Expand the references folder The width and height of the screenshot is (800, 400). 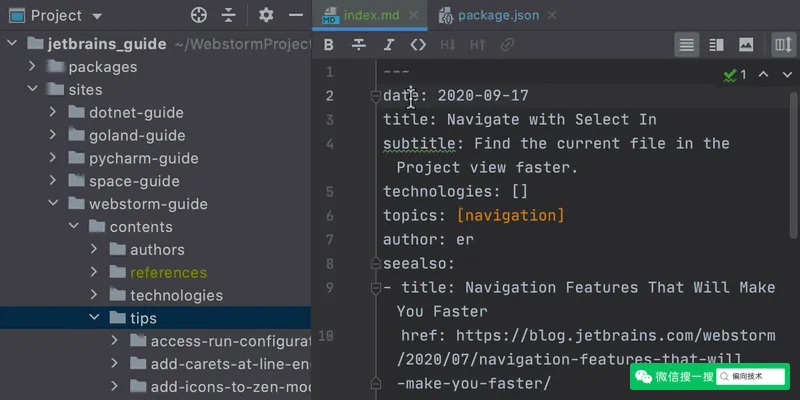(94, 272)
